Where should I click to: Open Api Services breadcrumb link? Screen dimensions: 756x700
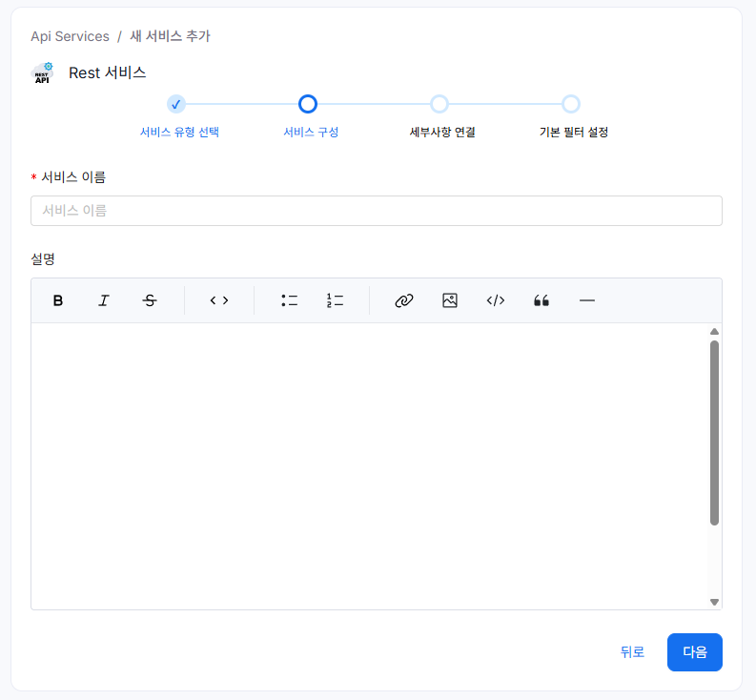click(x=70, y=36)
